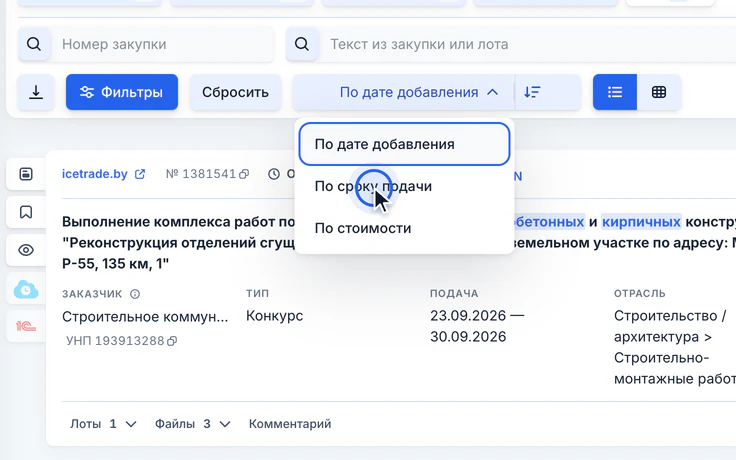Open the Фильтры filters panel
736x460 pixels.
pyautogui.click(x=122, y=92)
